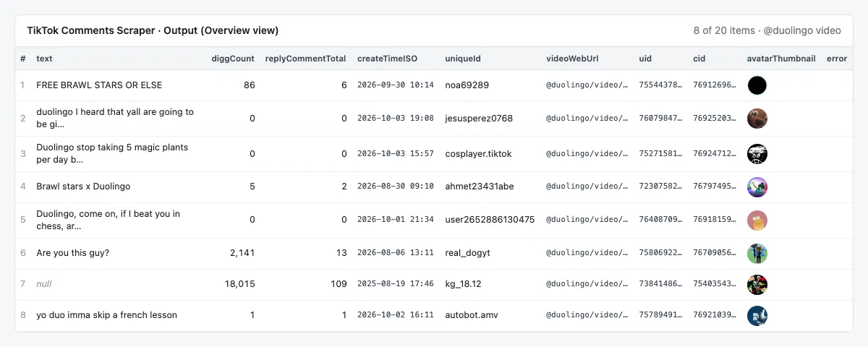This screenshot has width=868, height=347.
Task: Select comment 'Are you this guy?'
Action: (73, 254)
